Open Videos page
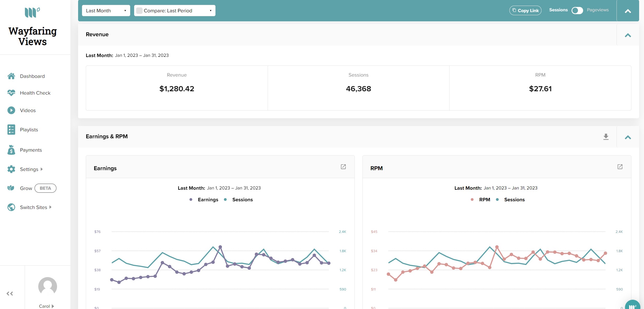This screenshot has width=644, height=309. tap(28, 111)
